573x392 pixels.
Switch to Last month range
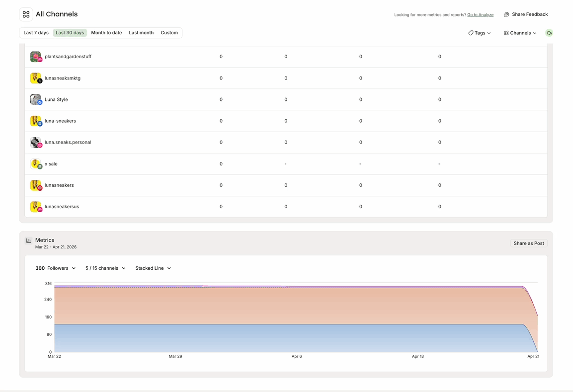pyautogui.click(x=141, y=32)
